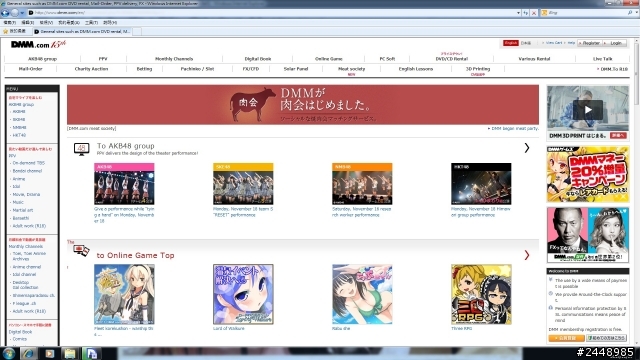
Task: Open the HKT48 performance thumbnail
Action: pyautogui.click(x=481, y=184)
